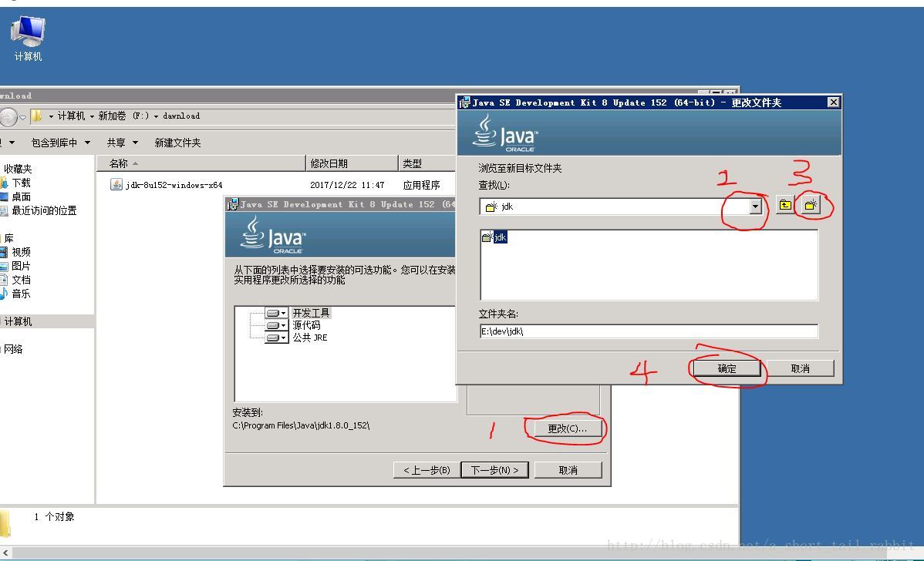Cancel the JDK setup wizard with 取消
The height and width of the screenshot is (561, 924).
pos(568,470)
